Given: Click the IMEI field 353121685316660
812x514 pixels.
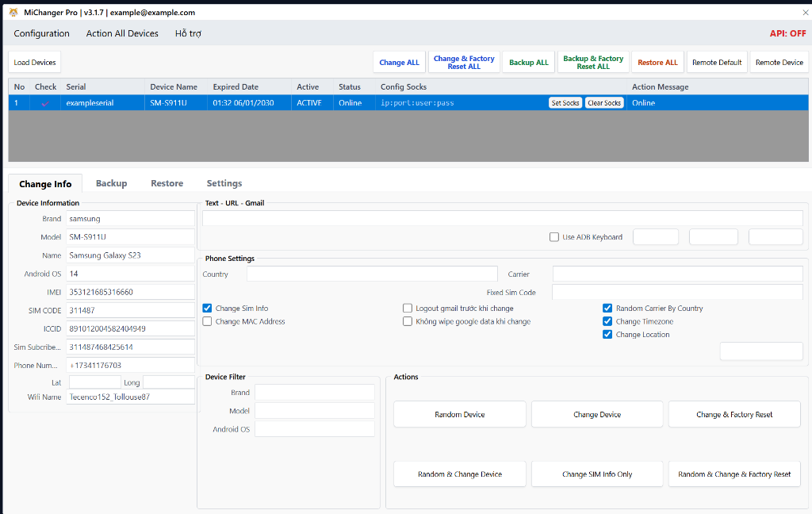Looking at the screenshot, I should tap(130, 292).
